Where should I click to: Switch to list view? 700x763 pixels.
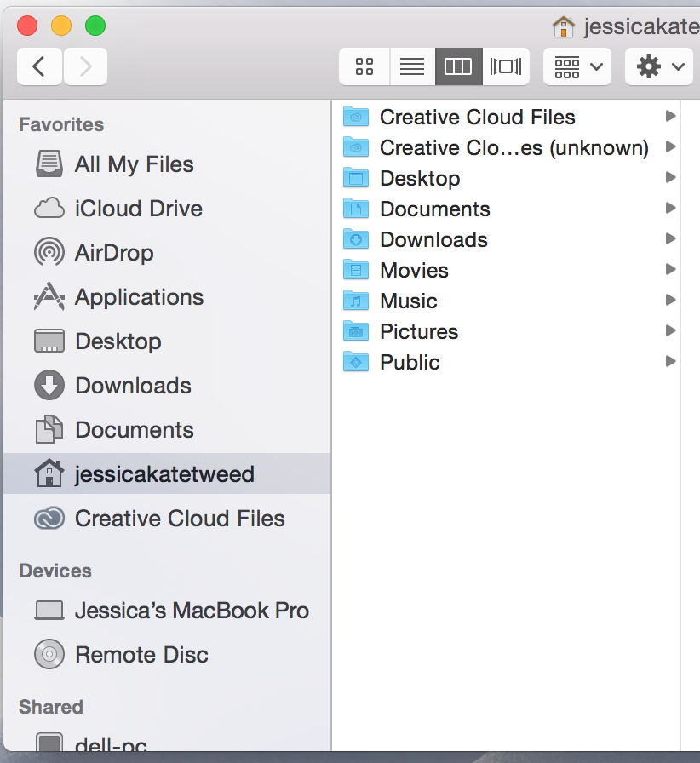(412, 66)
